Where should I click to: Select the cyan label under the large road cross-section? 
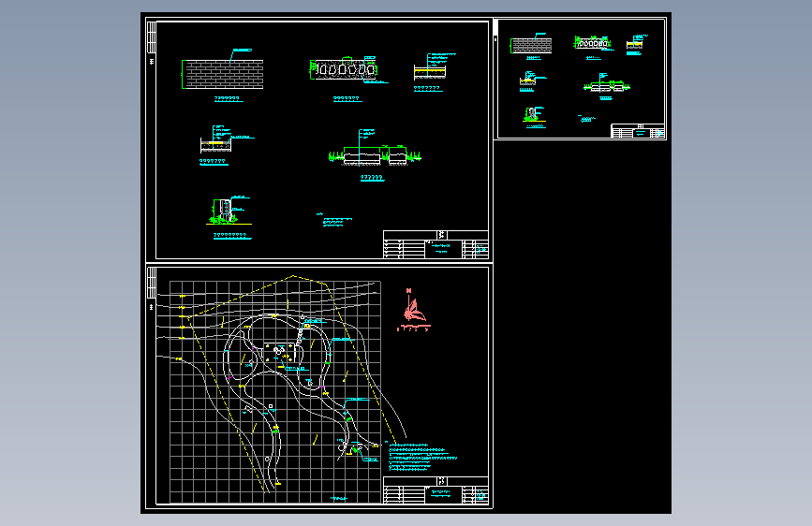(x=372, y=178)
